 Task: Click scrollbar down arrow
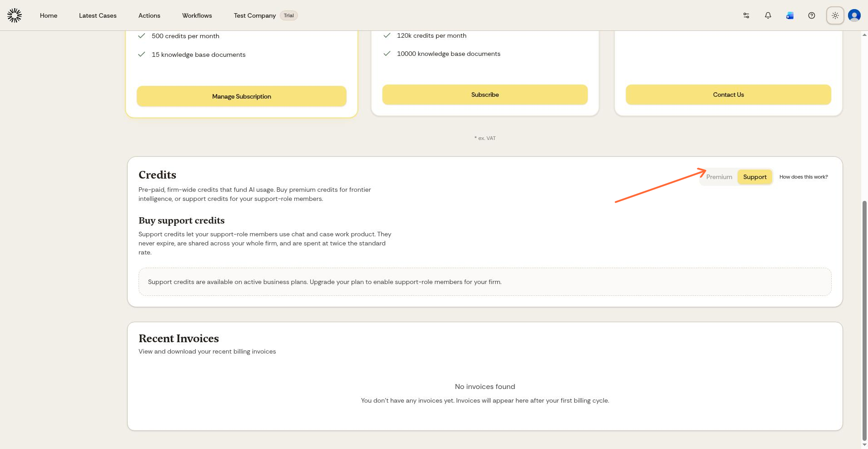tap(864, 444)
